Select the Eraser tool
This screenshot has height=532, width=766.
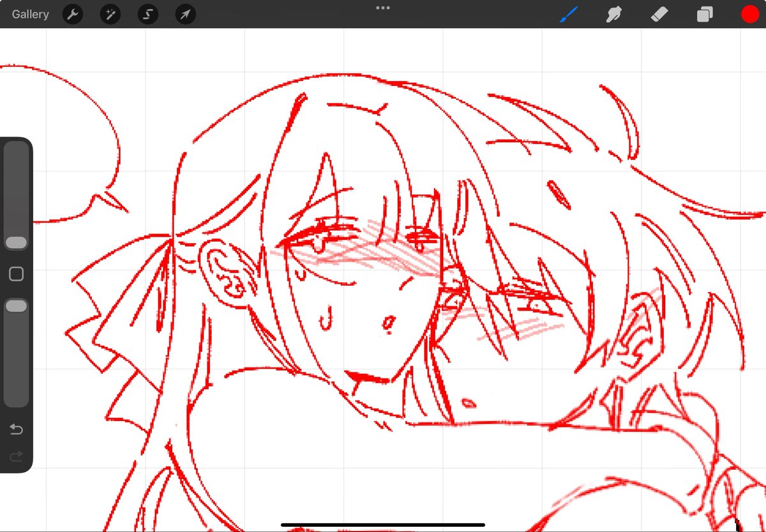(x=660, y=14)
